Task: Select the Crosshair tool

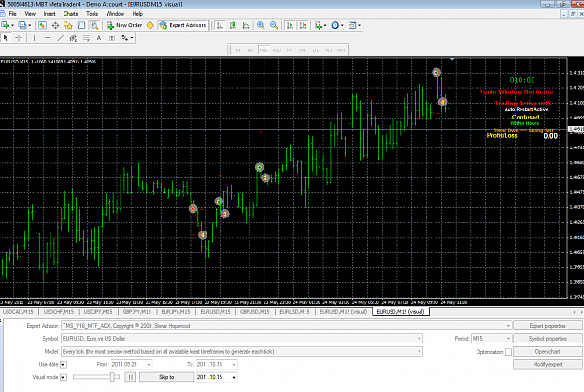Action: pos(19,38)
